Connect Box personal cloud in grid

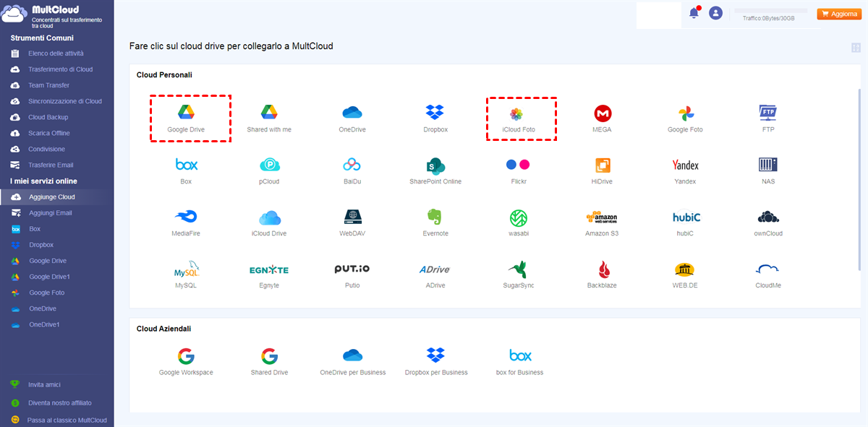point(186,171)
